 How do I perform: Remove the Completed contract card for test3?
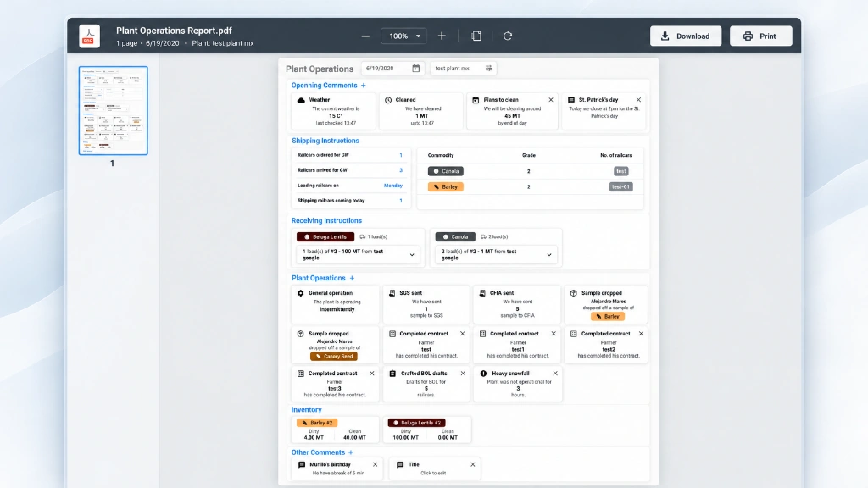tap(372, 374)
